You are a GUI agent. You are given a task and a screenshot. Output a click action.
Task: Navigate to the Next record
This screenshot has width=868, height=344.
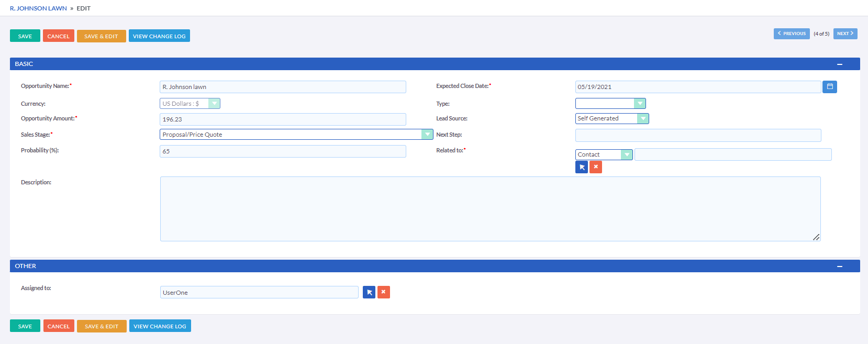click(x=845, y=34)
